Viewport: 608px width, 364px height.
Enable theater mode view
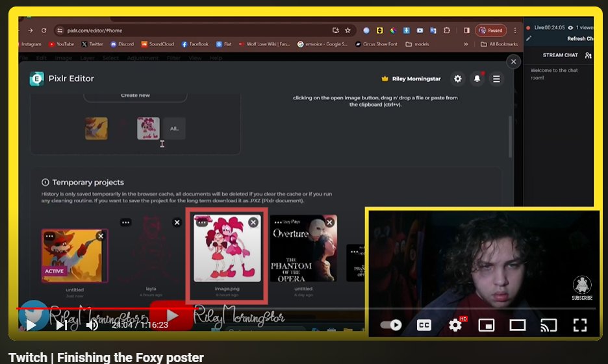[x=517, y=325]
